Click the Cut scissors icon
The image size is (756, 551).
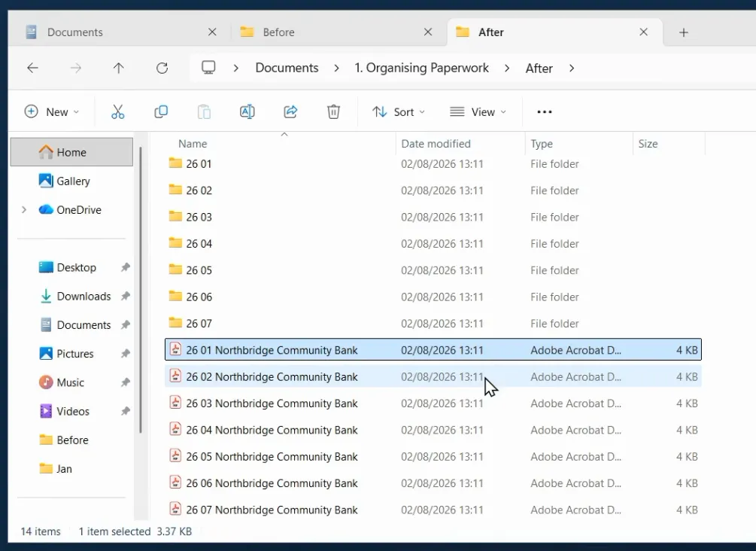coord(117,112)
